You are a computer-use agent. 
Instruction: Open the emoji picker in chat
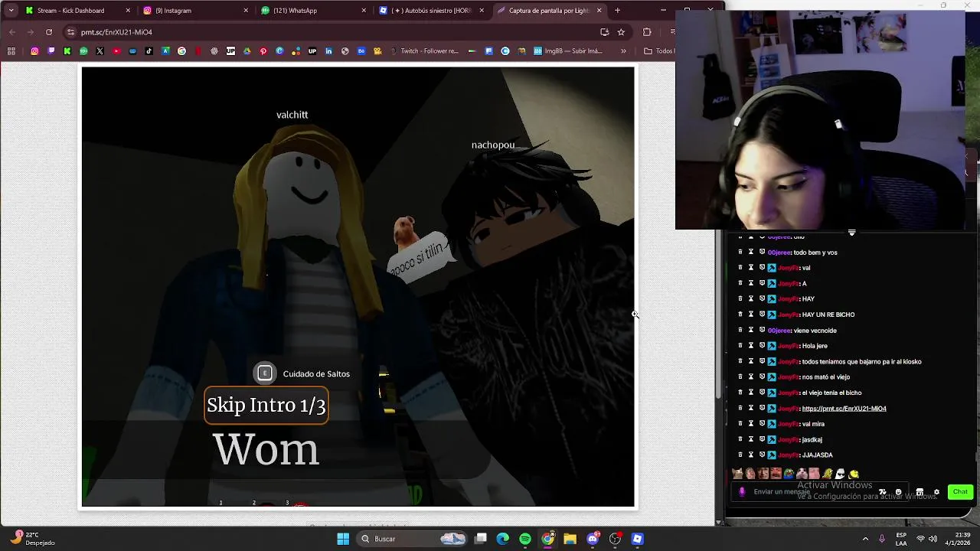pyautogui.click(x=898, y=492)
